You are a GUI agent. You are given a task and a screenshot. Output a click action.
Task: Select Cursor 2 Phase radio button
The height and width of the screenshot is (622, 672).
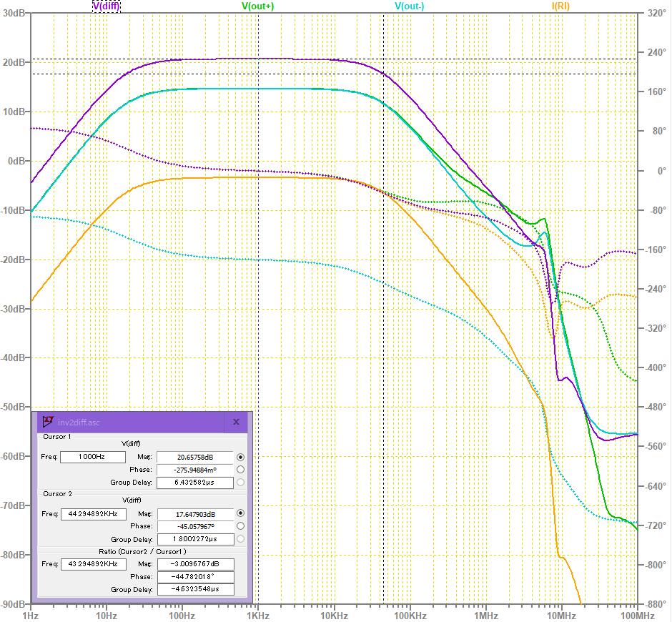240,526
